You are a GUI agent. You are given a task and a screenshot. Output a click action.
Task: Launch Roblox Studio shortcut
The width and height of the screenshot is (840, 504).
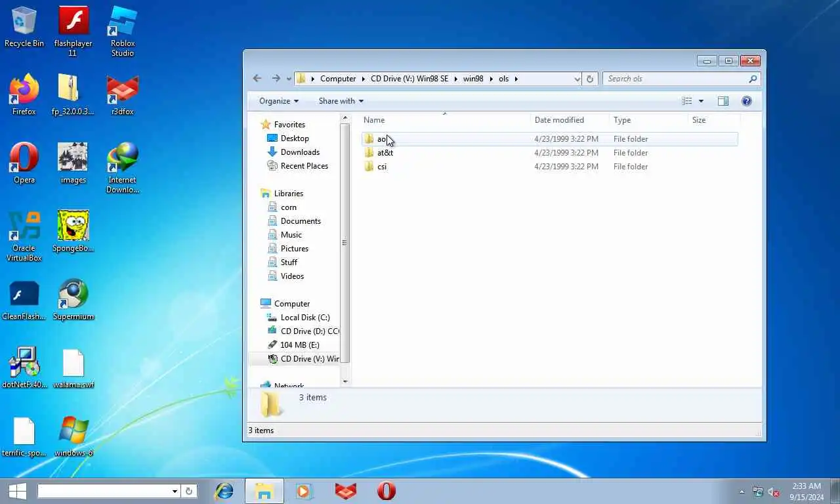coord(123,31)
